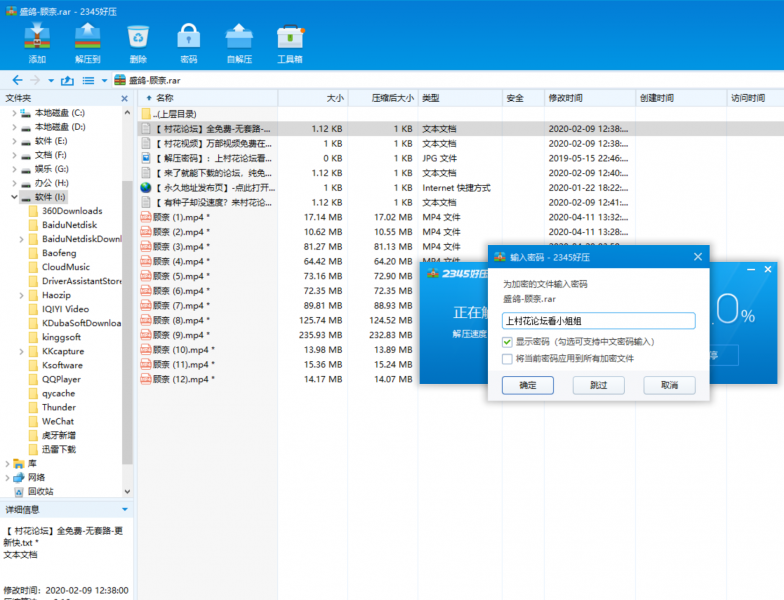Viewport: 784px width, 600px height.
Task: Click the 顾奈 (3).mp4 file icon
Action: 146,246
